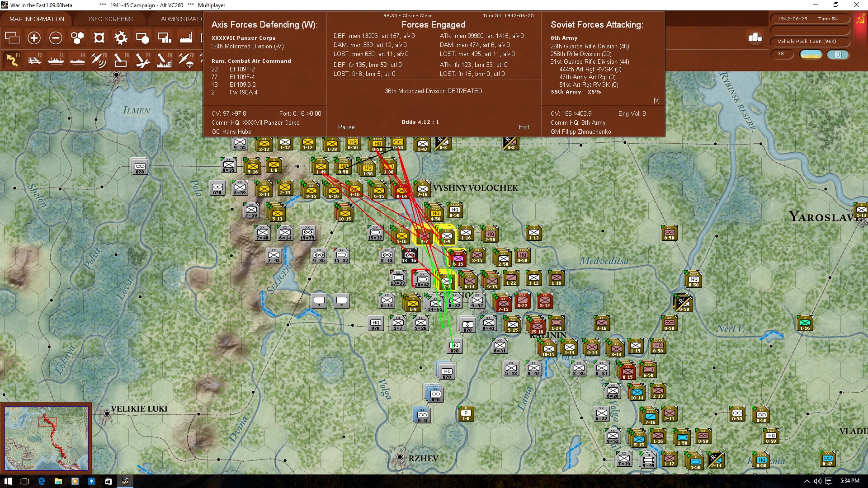Select the F9 air transport parachute mode
The height and width of the screenshot is (488, 868).
coord(186,60)
